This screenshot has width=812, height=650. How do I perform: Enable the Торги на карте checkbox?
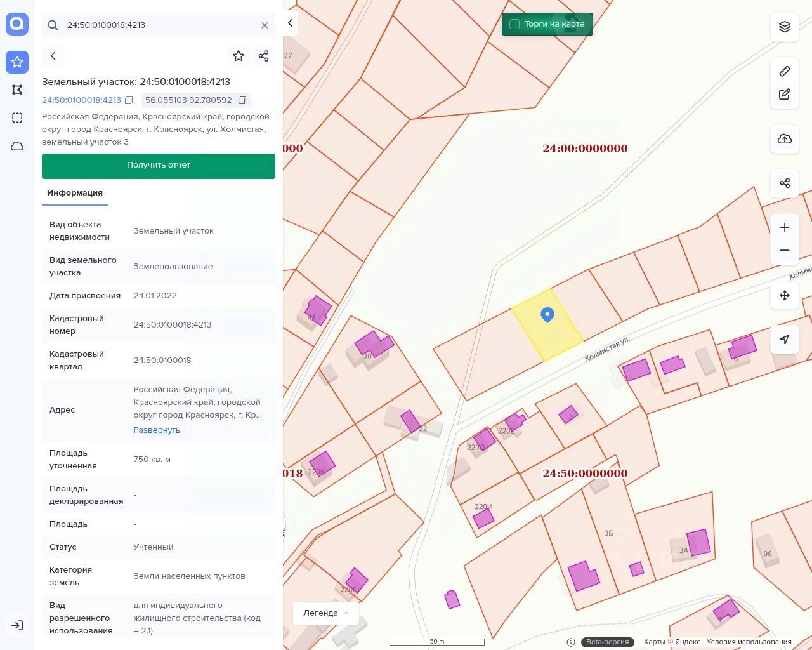click(514, 24)
